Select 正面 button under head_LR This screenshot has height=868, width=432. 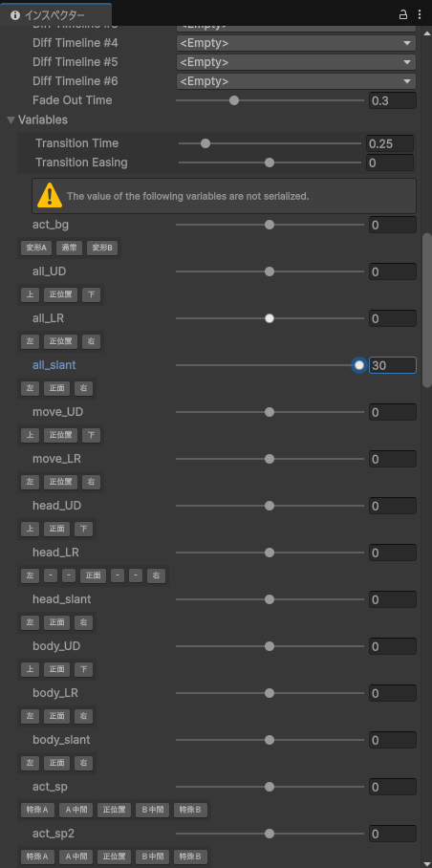(93, 575)
